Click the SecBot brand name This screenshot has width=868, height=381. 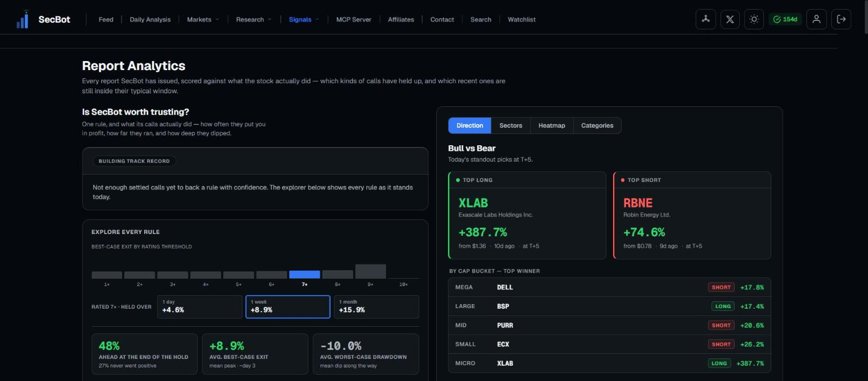(x=54, y=19)
